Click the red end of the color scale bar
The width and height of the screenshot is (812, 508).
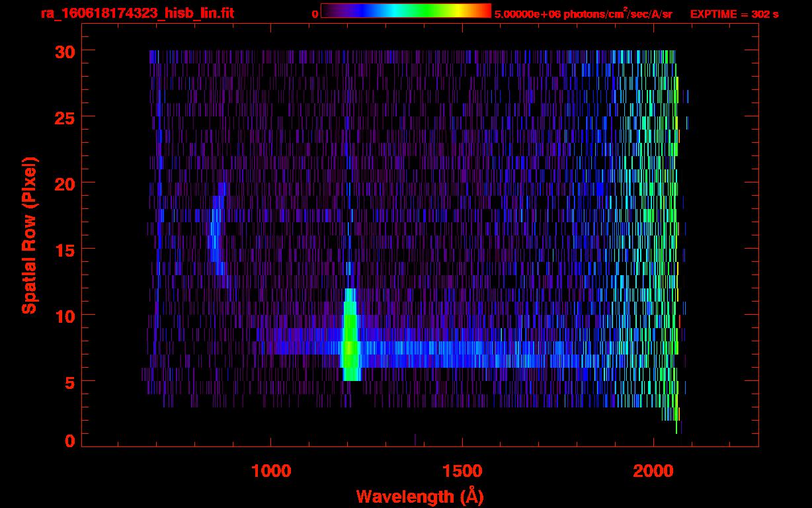[485, 11]
